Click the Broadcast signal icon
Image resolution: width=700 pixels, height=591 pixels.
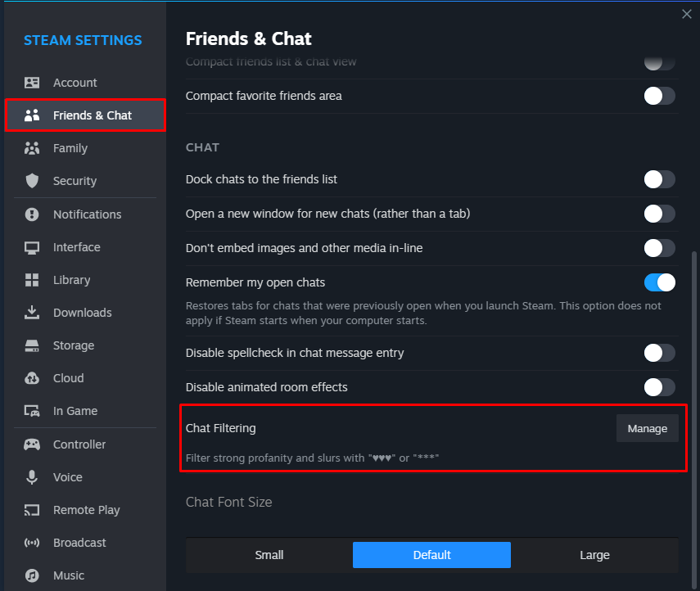click(32, 543)
